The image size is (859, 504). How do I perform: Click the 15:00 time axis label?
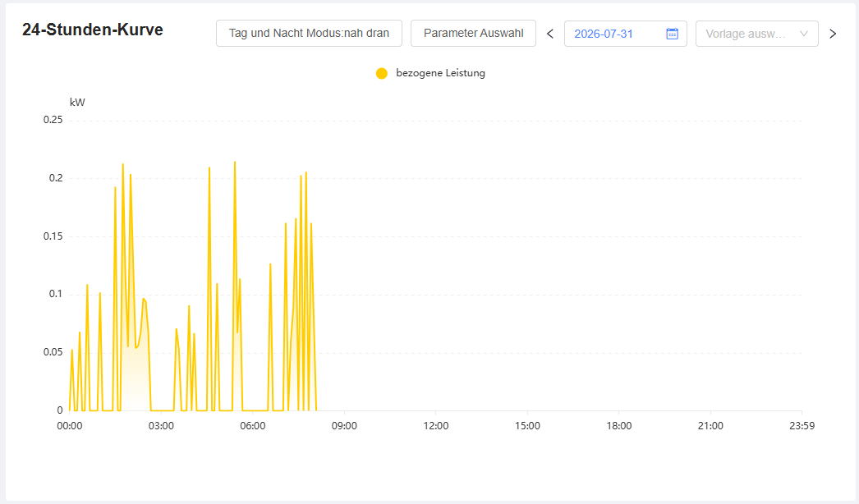point(527,426)
